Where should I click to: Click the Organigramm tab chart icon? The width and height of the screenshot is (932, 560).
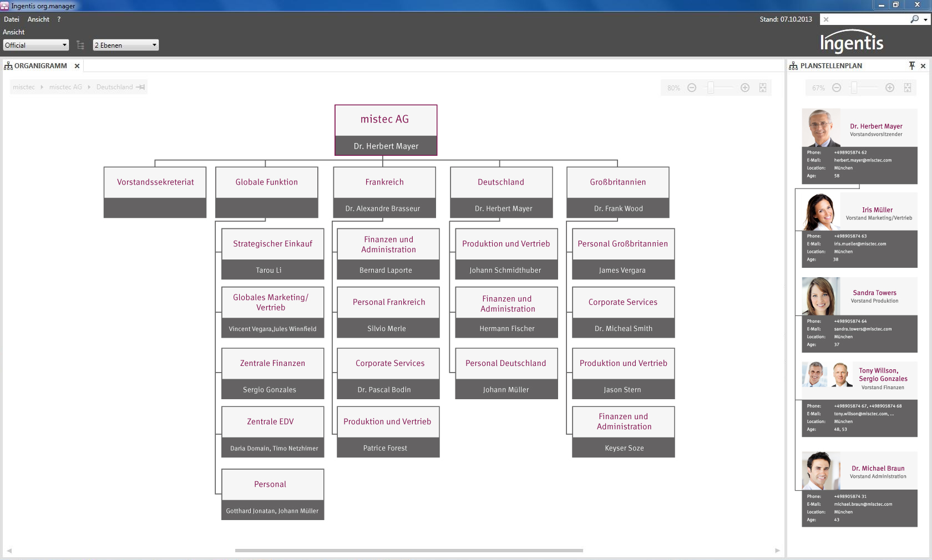point(8,66)
